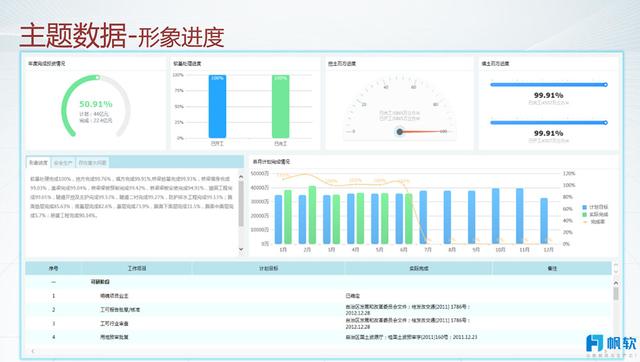Click the upper 99.91% progress bar handle
Viewport: 640px width, 362px height.
[x=606, y=84]
